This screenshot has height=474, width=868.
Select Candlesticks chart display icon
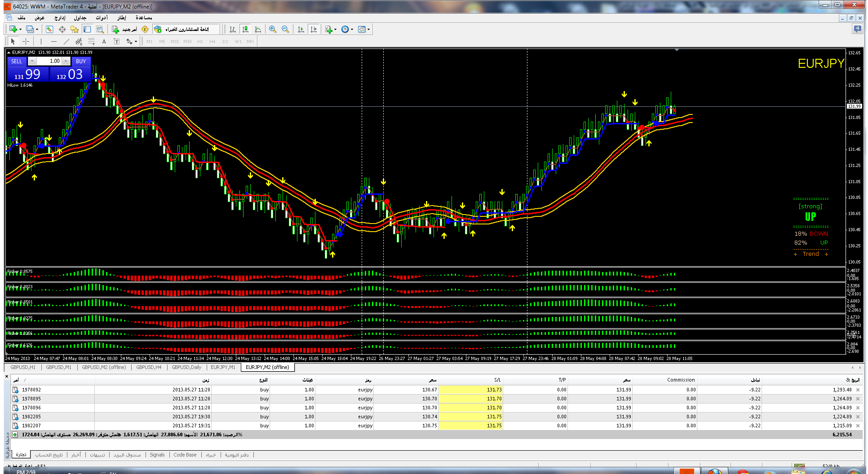pyautogui.click(x=245, y=29)
